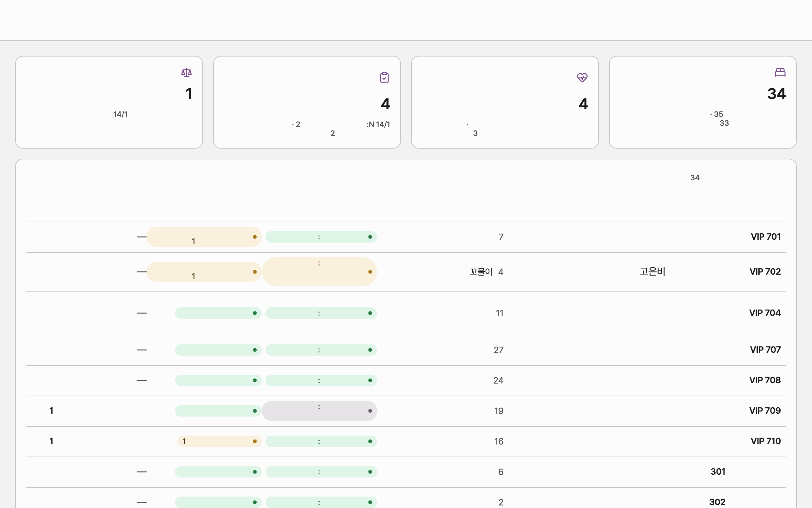Click the number 16 in VIP 710 row
The height and width of the screenshot is (508, 812).
pyautogui.click(x=499, y=441)
